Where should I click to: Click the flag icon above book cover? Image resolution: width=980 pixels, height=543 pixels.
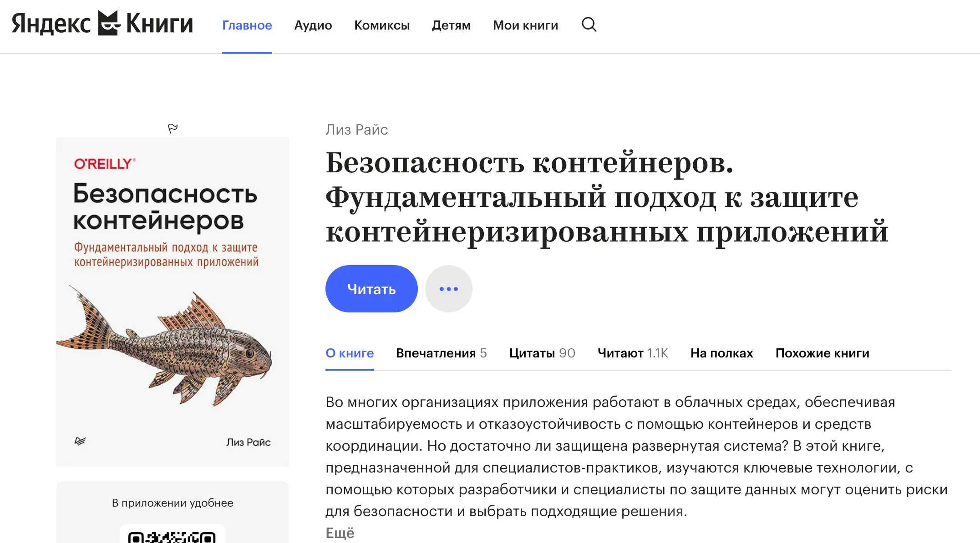(173, 129)
